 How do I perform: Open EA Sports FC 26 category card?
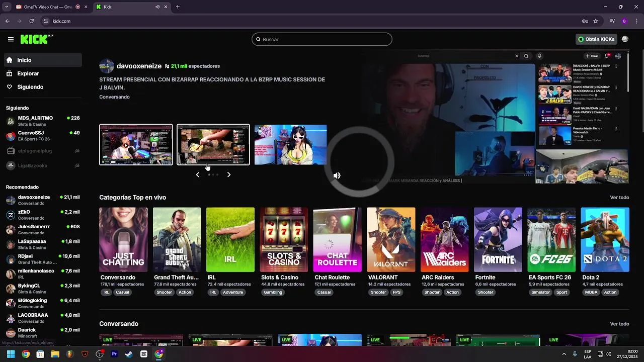[551, 240]
